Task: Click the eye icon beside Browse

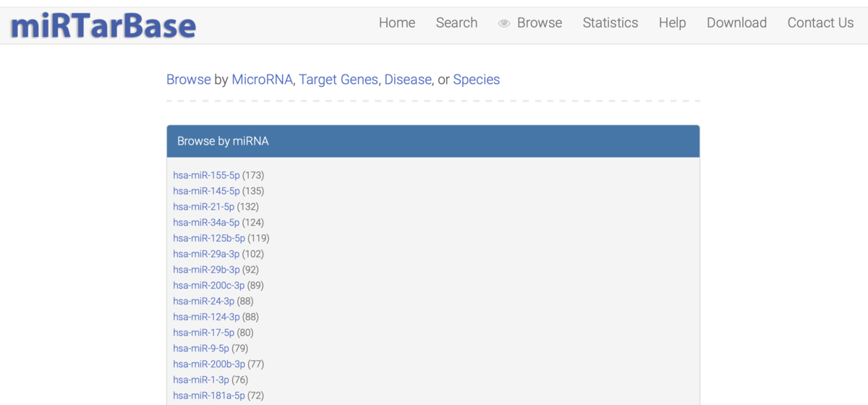Action: coord(504,24)
